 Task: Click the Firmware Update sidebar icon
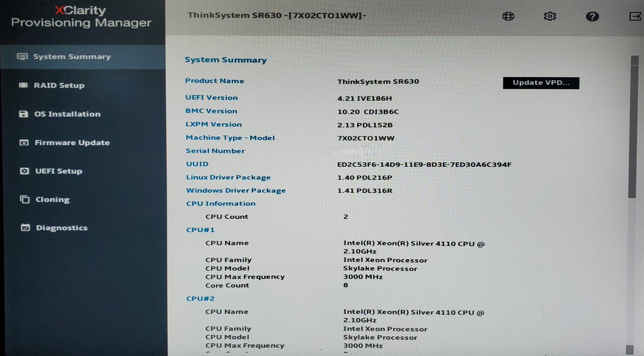[x=24, y=142]
